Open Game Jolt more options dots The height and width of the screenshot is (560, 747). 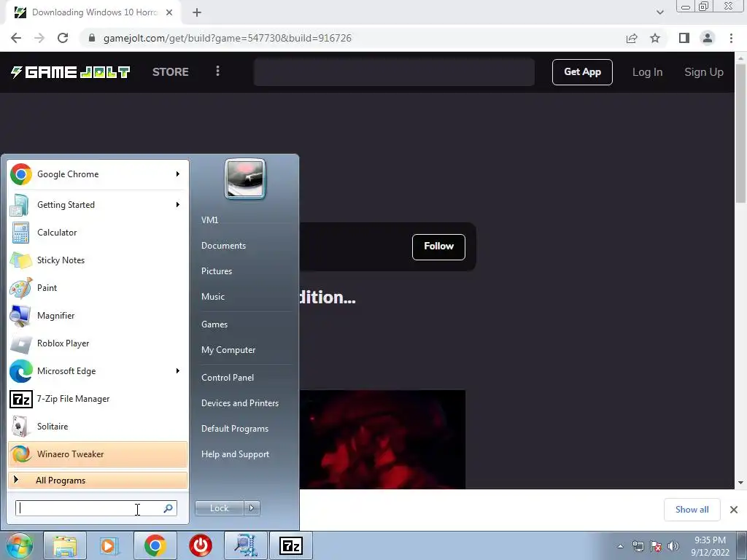pos(217,71)
